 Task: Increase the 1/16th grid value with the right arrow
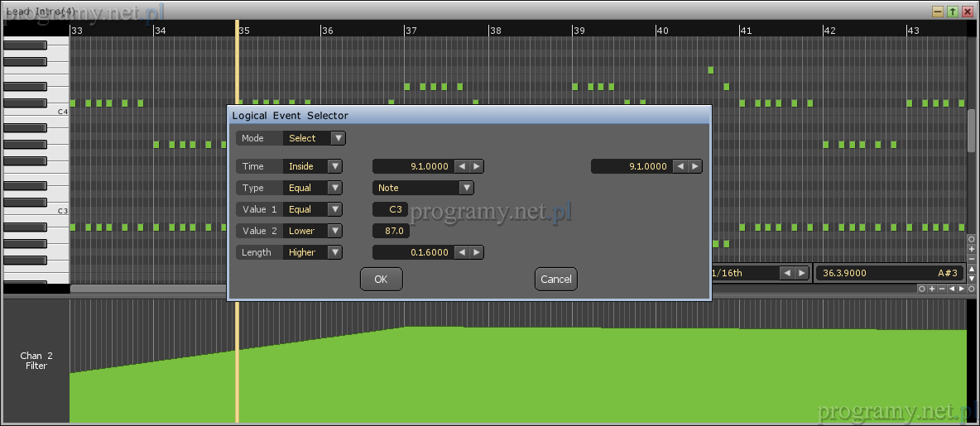tap(803, 273)
